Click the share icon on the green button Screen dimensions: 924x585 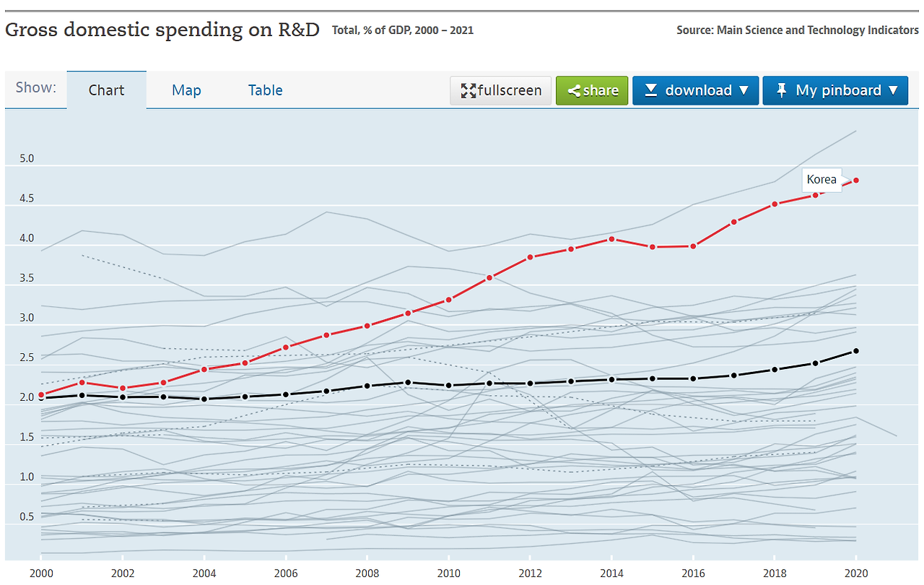click(x=574, y=90)
